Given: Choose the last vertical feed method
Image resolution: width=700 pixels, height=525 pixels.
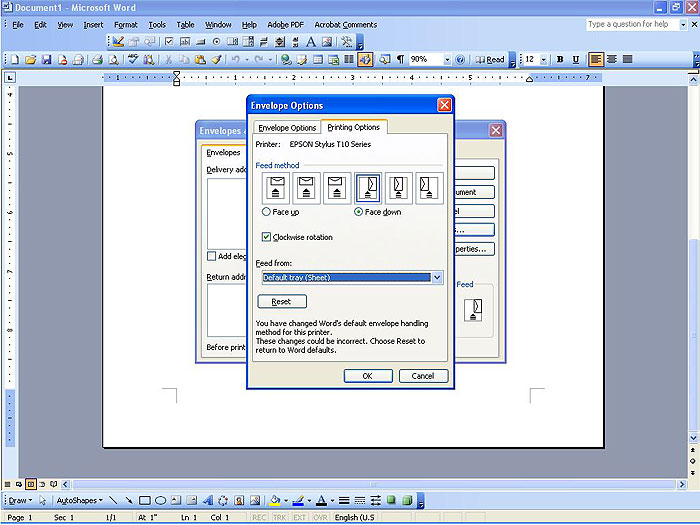Looking at the screenshot, I should coord(429,188).
